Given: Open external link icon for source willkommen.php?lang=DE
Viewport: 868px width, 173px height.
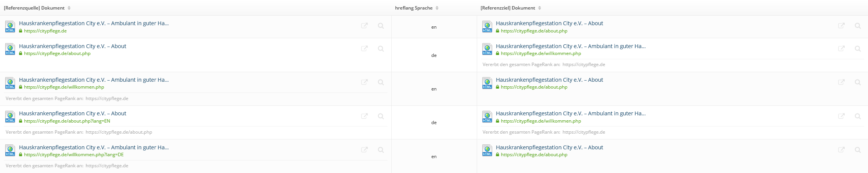Looking at the screenshot, I should 365,150.
